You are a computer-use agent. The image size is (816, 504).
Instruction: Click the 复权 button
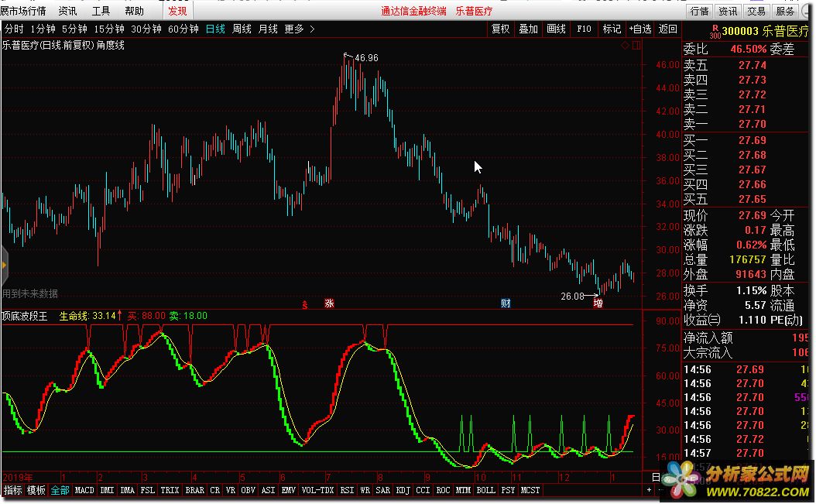501,29
